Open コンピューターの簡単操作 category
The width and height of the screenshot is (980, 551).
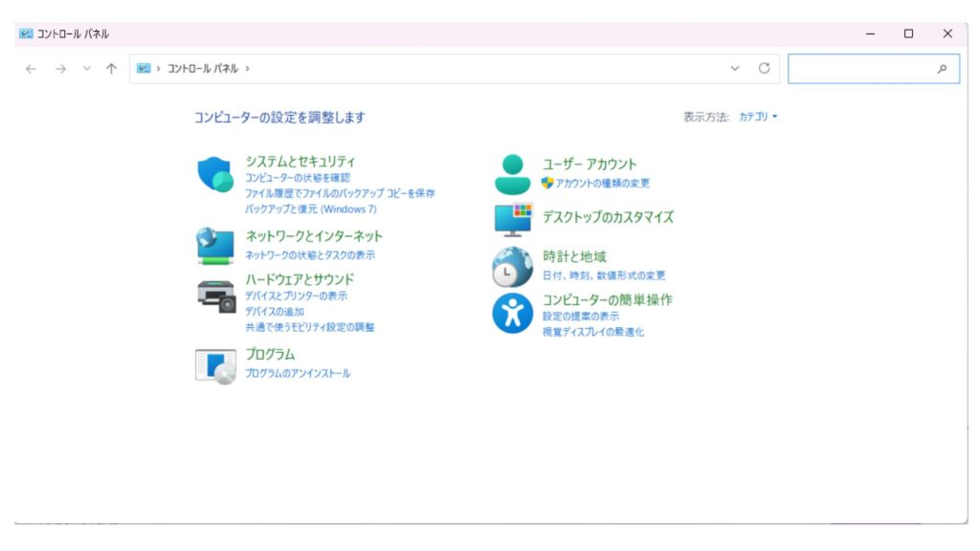pyautogui.click(x=608, y=299)
